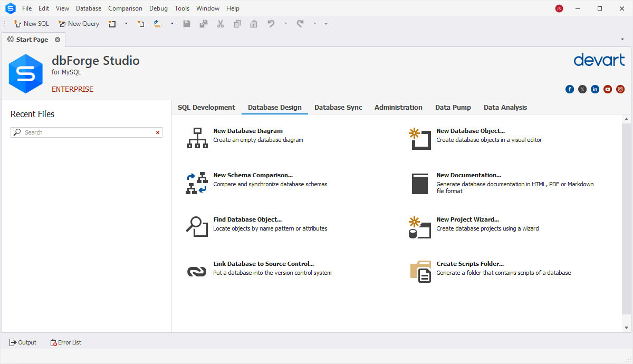633x364 pixels.
Task: Click the devart logo link
Action: [599, 60]
